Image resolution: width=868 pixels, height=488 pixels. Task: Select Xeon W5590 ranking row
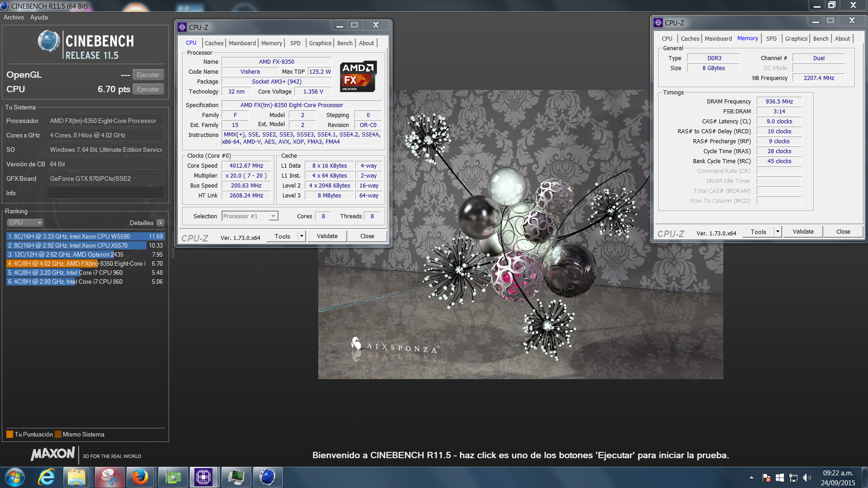click(x=85, y=236)
